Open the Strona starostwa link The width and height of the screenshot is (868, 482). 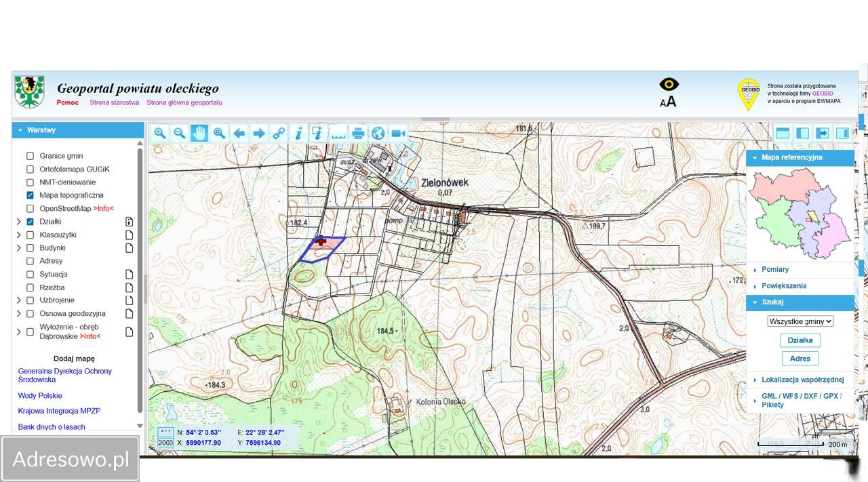pos(114,103)
